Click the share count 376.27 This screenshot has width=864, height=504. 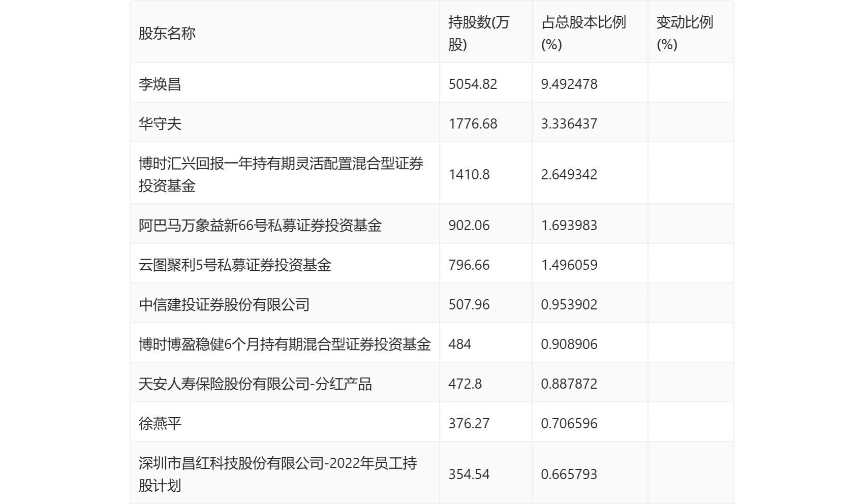tap(469, 423)
